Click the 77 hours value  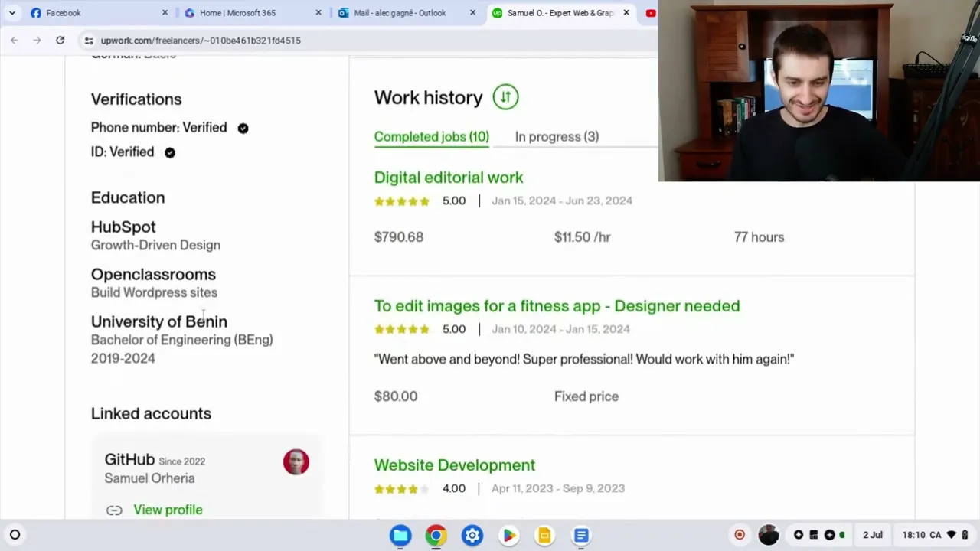[x=759, y=237]
